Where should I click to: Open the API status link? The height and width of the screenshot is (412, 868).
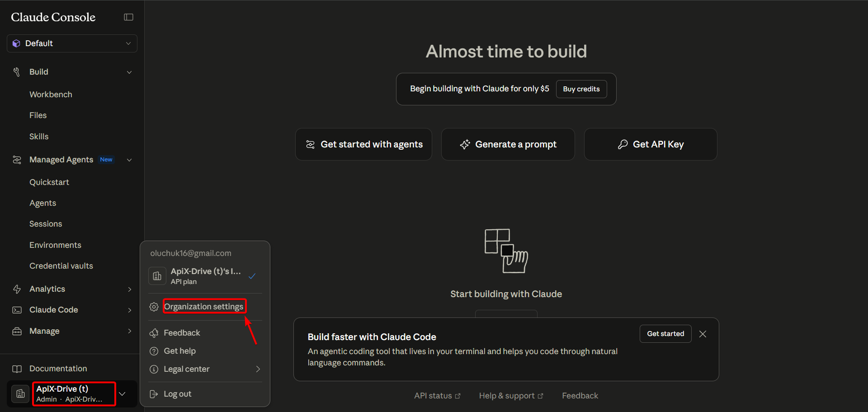click(437, 396)
